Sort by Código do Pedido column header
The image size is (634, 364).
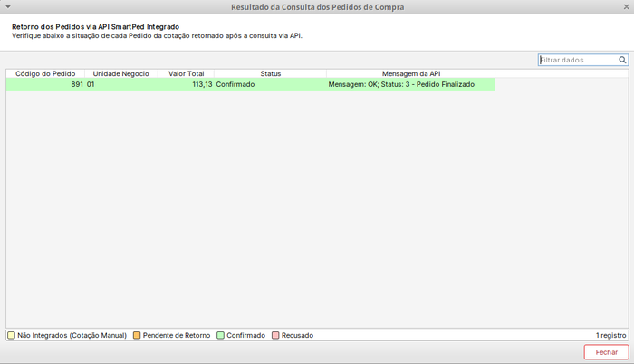click(45, 73)
